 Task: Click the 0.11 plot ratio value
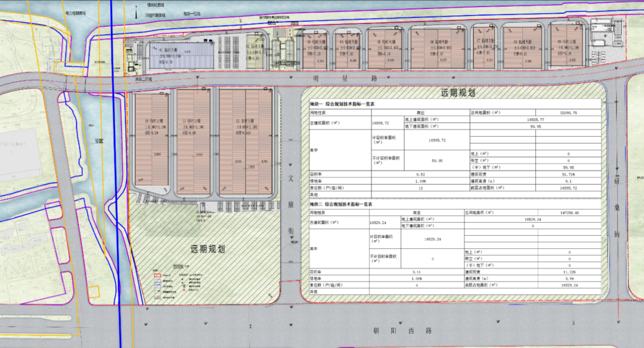(416, 272)
